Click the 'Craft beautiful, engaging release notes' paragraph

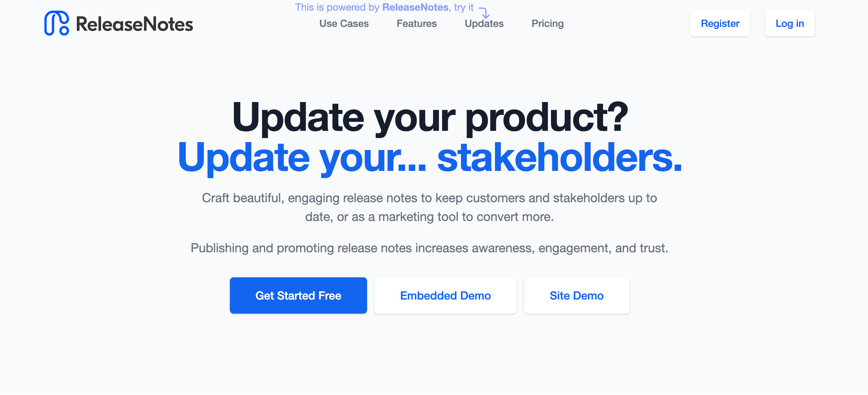429,208
